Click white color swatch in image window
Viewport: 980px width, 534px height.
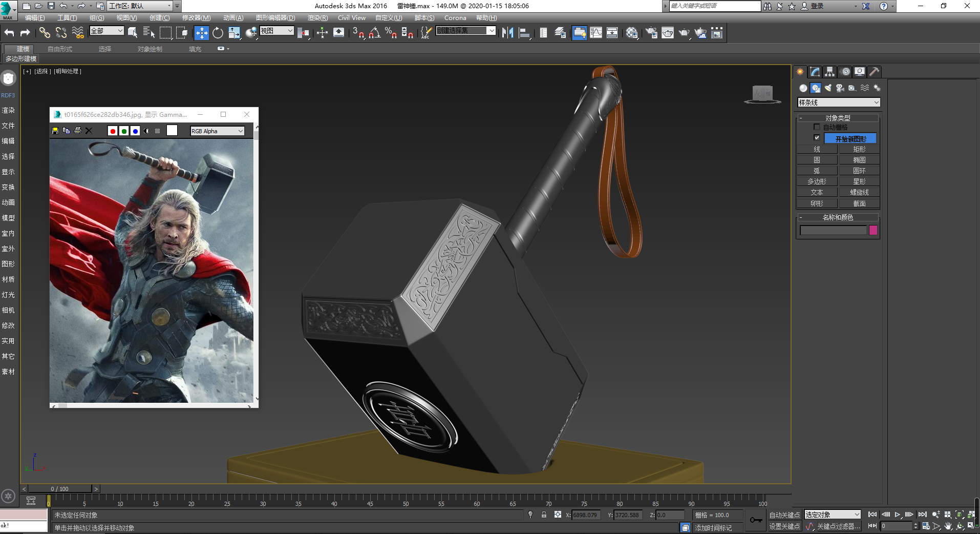pos(172,131)
